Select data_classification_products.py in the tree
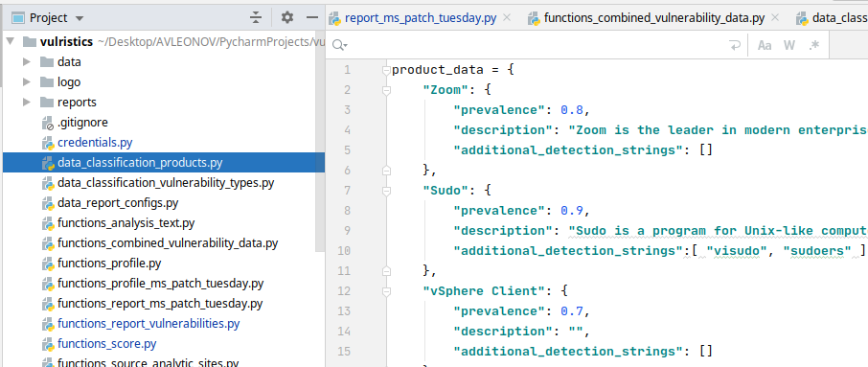This screenshot has height=367, width=868. click(x=140, y=163)
